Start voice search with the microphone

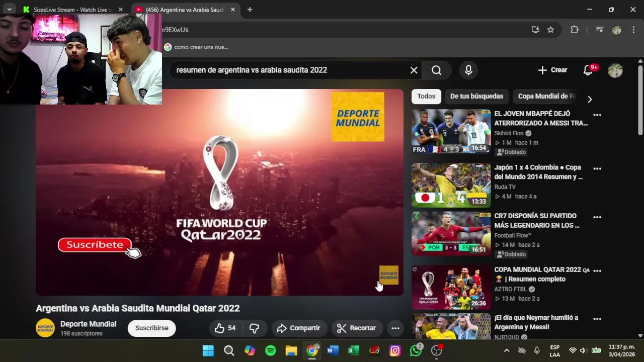(468, 70)
